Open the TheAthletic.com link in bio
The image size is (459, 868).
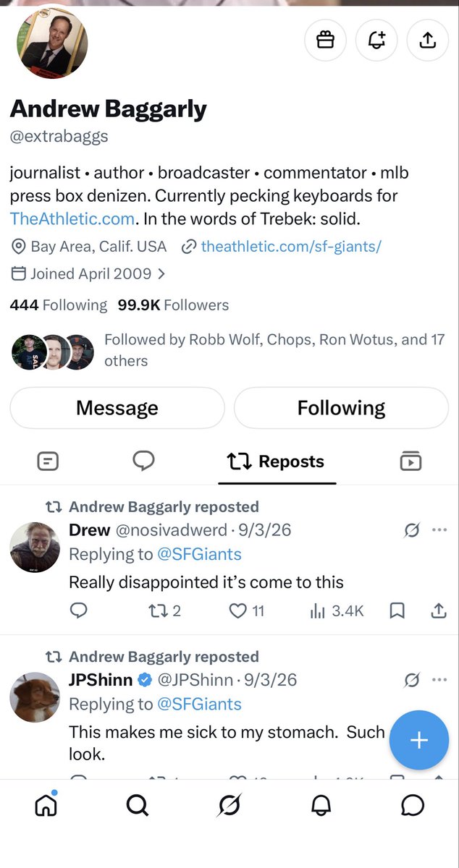72,218
